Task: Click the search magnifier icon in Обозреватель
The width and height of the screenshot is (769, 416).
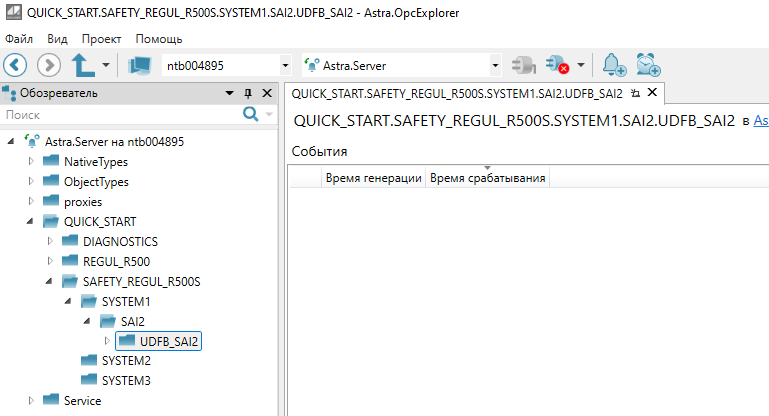Action: coord(251,115)
